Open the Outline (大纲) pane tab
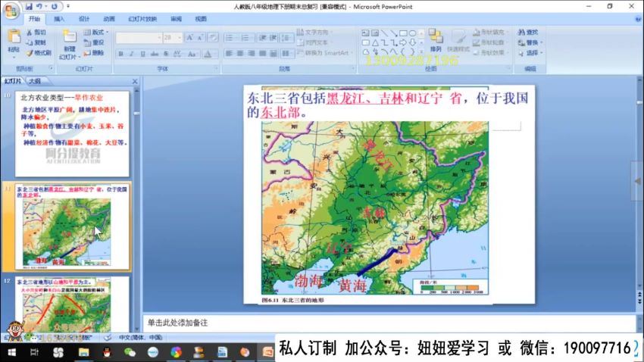 (x=33, y=80)
